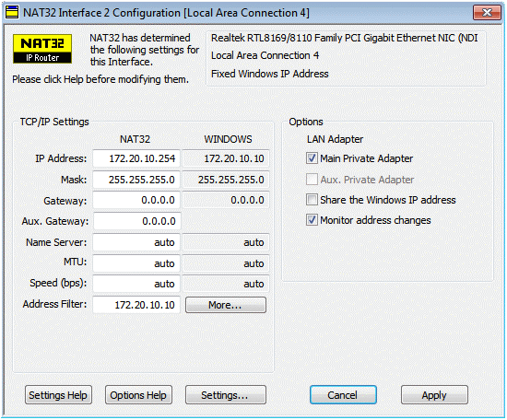Click the Options Help button

[138, 395]
